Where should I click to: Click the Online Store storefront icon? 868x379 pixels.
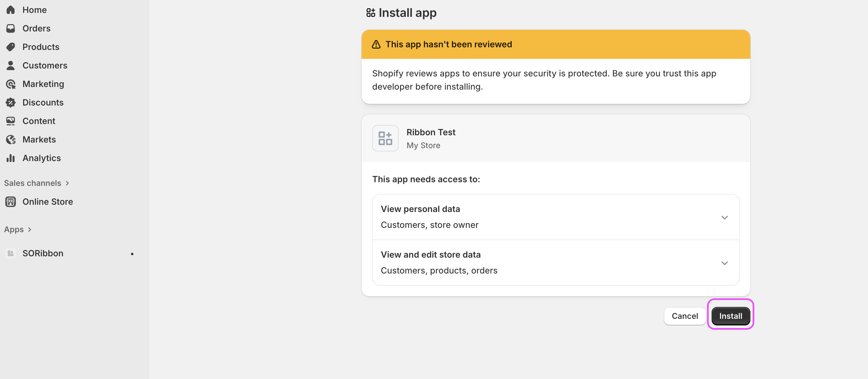11,202
